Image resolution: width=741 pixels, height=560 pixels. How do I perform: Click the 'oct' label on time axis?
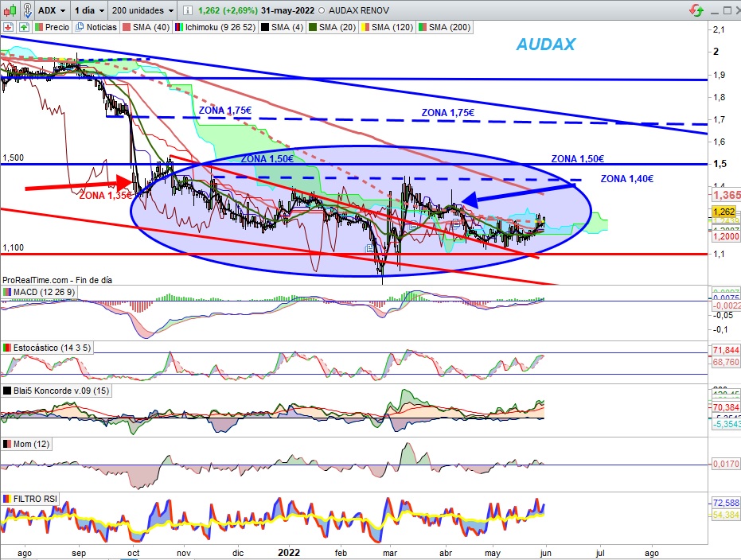click(134, 553)
